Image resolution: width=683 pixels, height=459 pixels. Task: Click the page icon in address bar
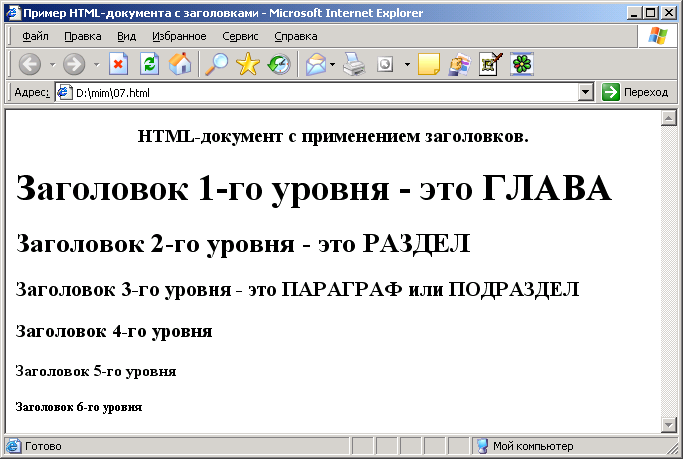click(x=65, y=92)
